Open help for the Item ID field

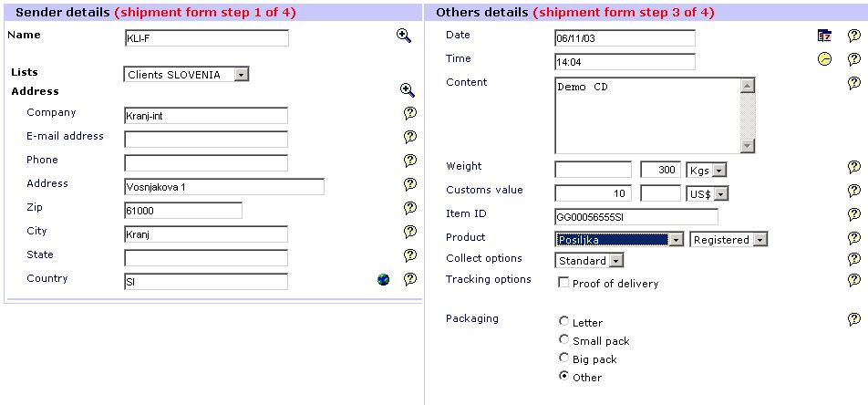coord(854,214)
